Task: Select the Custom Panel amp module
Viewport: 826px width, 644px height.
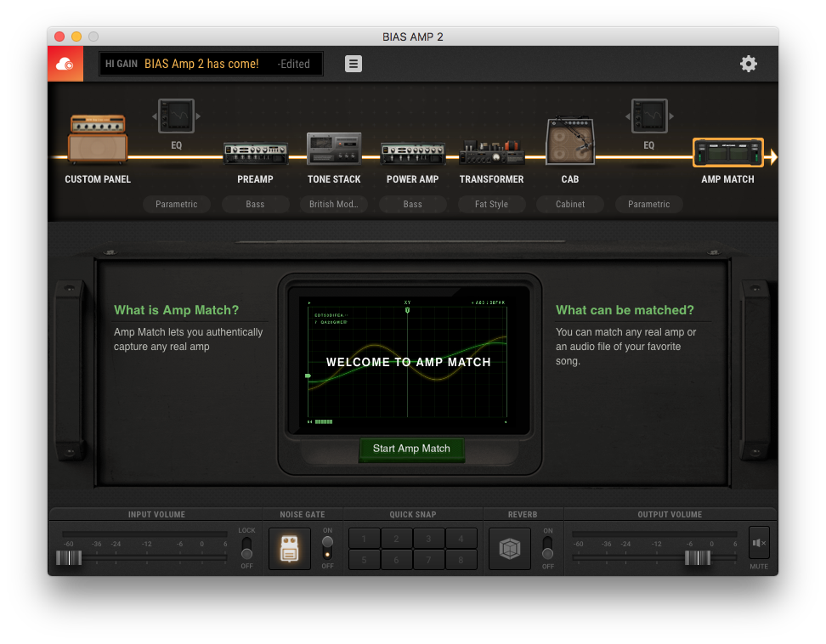Action: [x=98, y=139]
